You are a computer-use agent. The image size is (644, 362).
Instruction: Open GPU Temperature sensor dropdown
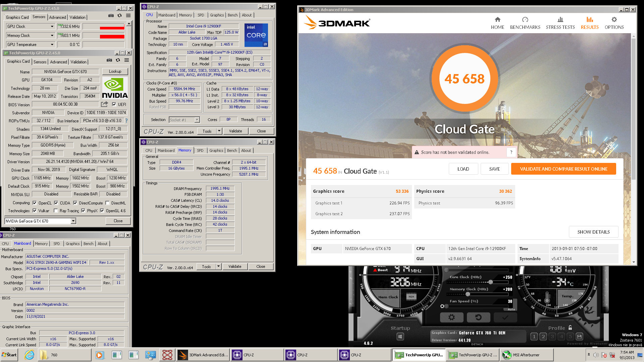tap(52, 45)
